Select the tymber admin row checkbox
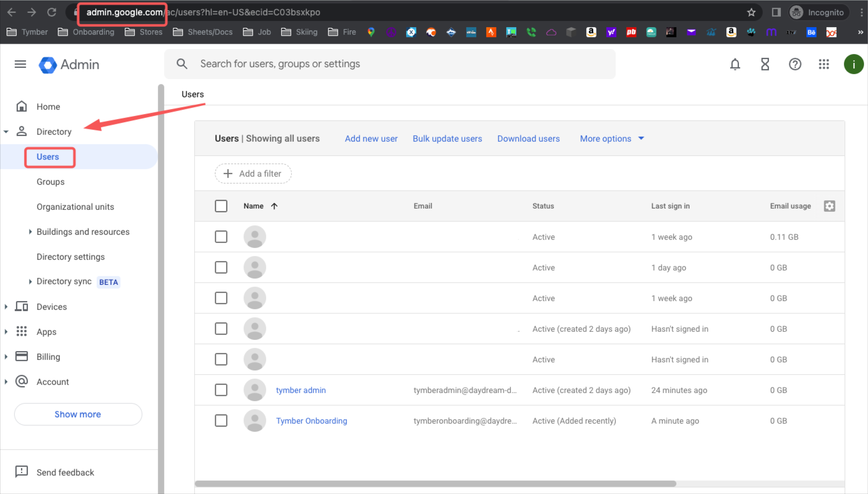868x494 pixels. 221,390
